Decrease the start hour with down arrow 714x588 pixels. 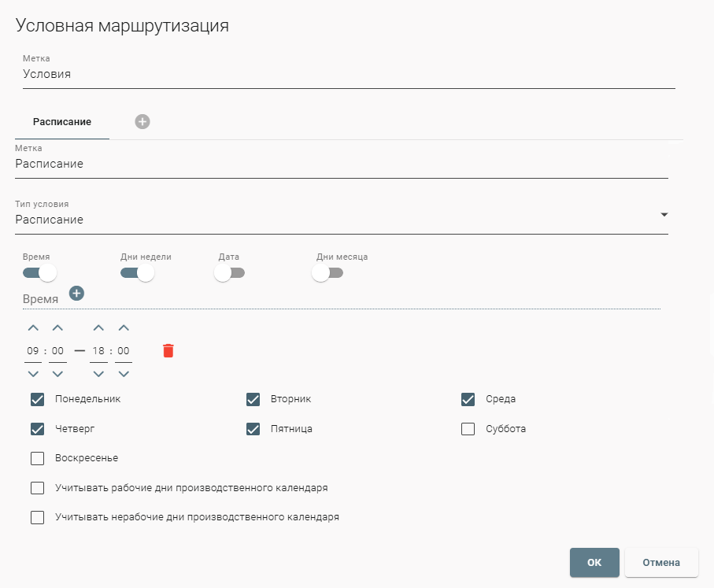click(33, 373)
